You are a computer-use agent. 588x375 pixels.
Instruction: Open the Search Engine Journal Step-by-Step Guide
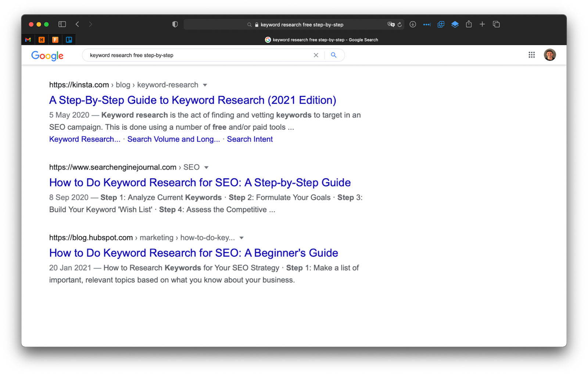pyautogui.click(x=200, y=182)
